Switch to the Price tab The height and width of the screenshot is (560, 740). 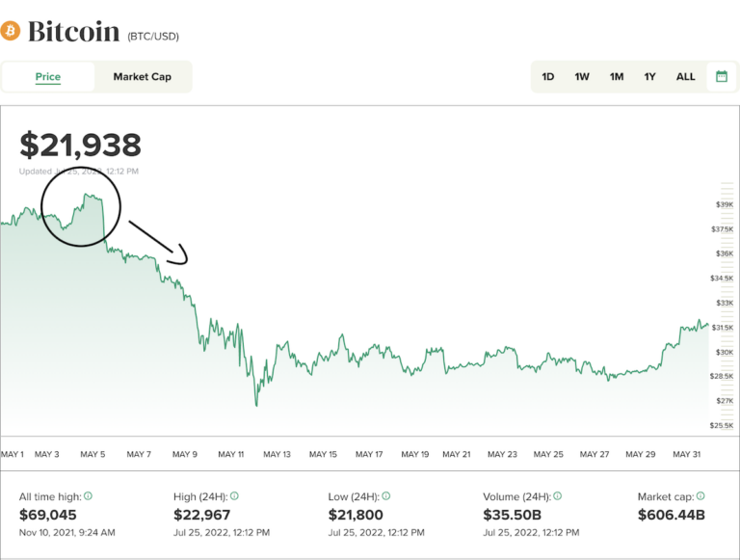(48, 77)
